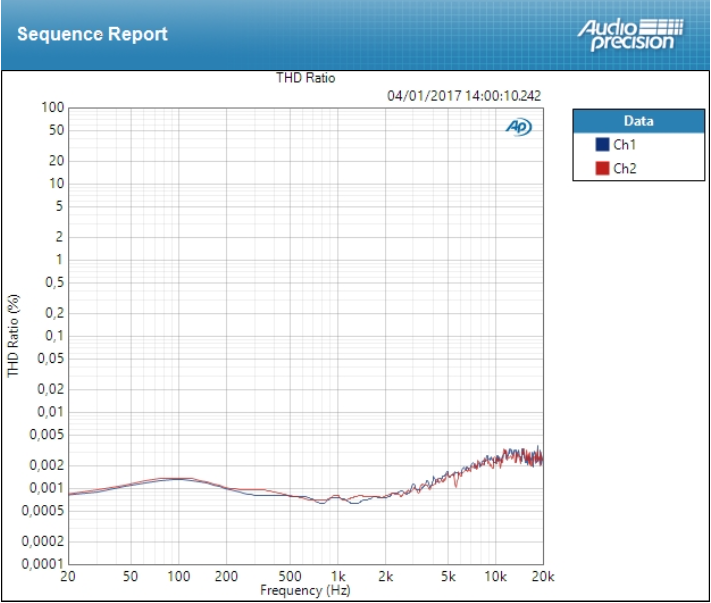Viewport: 711px width, 603px height.
Task: Click the Audio Precision logo in header
Action: point(630,34)
